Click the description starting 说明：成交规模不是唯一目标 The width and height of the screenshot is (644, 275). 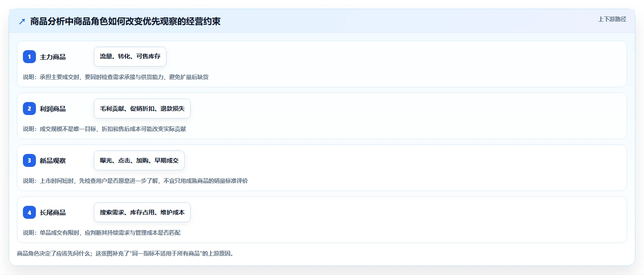(105, 129)
